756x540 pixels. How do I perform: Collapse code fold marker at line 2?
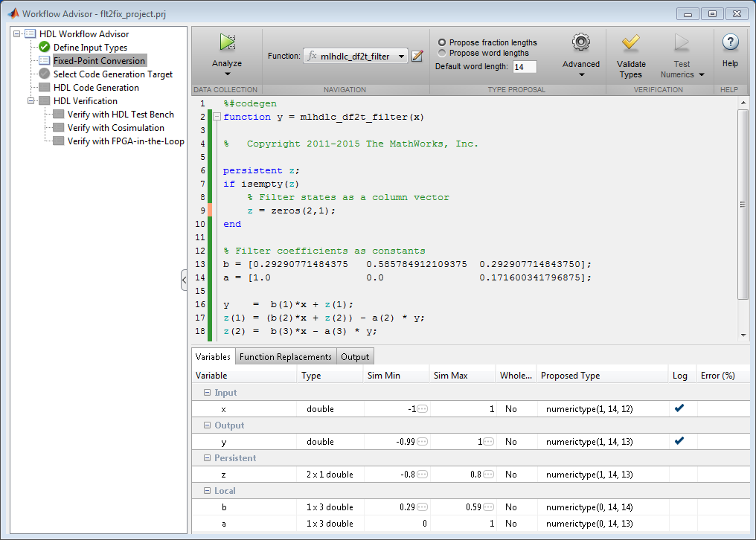pos(217,118)
